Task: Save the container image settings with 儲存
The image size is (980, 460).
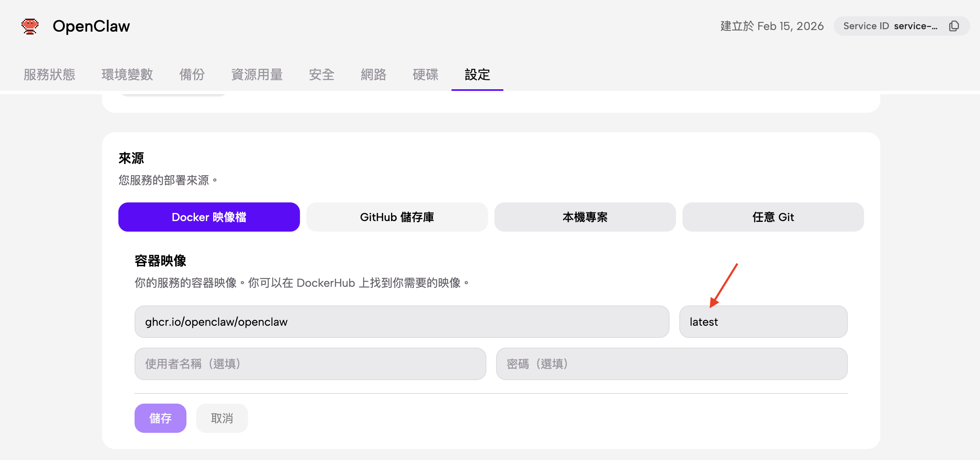Action: click(160, 418)
